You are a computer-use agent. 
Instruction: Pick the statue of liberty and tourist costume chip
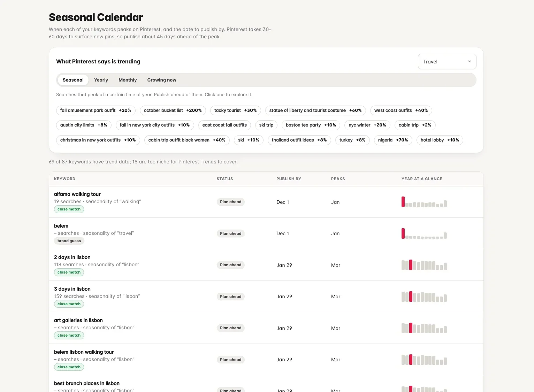point(315,110)
